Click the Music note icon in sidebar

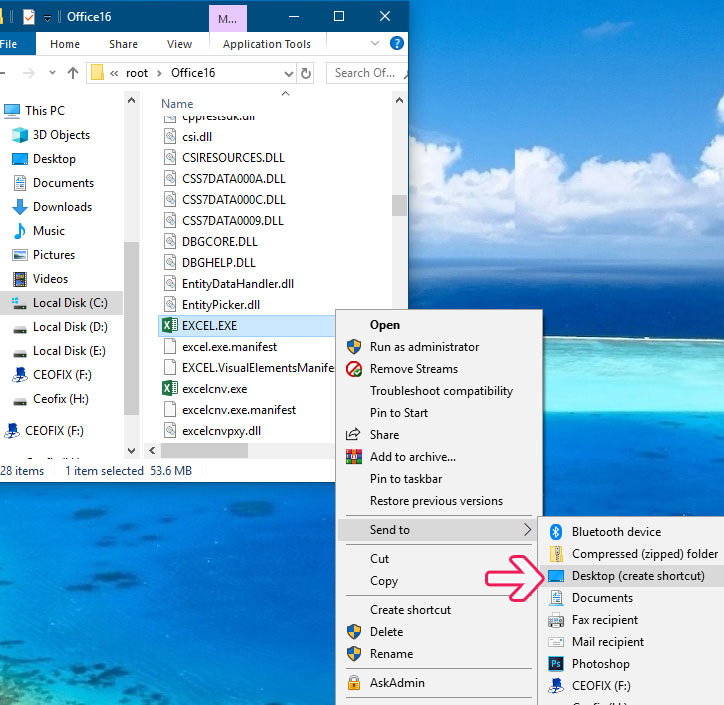(x=20, y=231)
